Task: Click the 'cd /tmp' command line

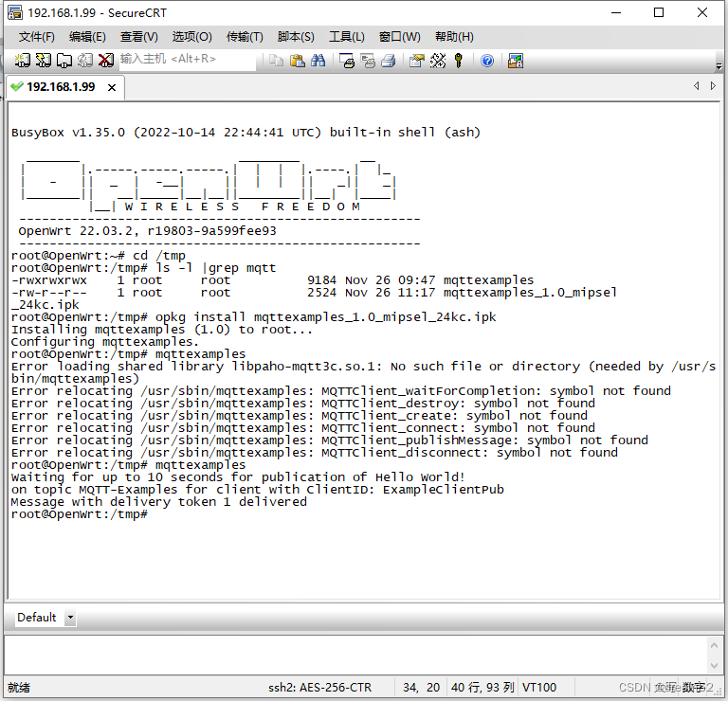Action: [x=99, y=255]
